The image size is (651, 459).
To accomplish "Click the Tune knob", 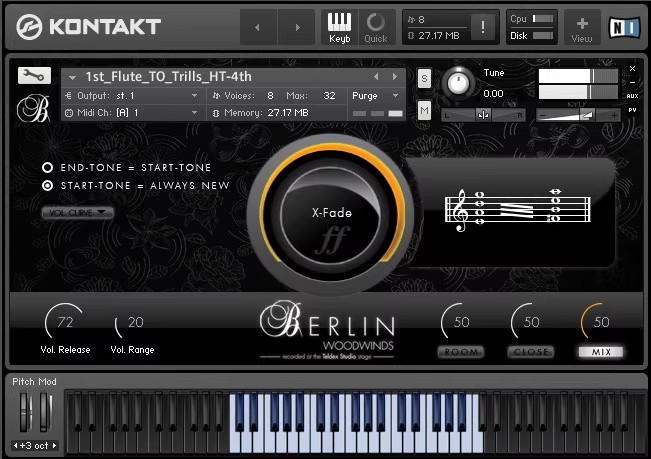I will (x=458, y=82).
